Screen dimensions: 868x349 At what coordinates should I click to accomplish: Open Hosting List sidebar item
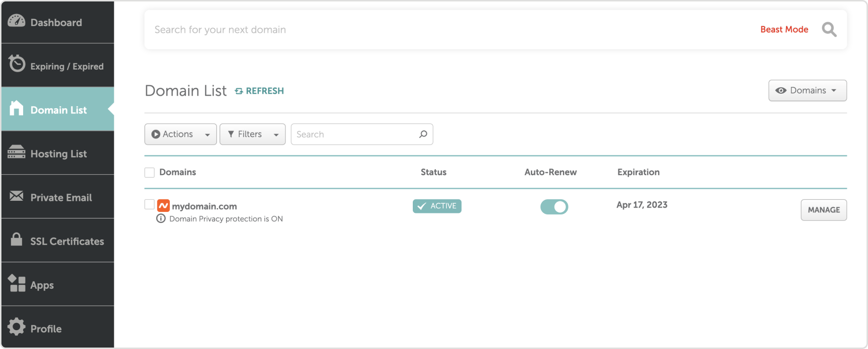click(58, 153)
